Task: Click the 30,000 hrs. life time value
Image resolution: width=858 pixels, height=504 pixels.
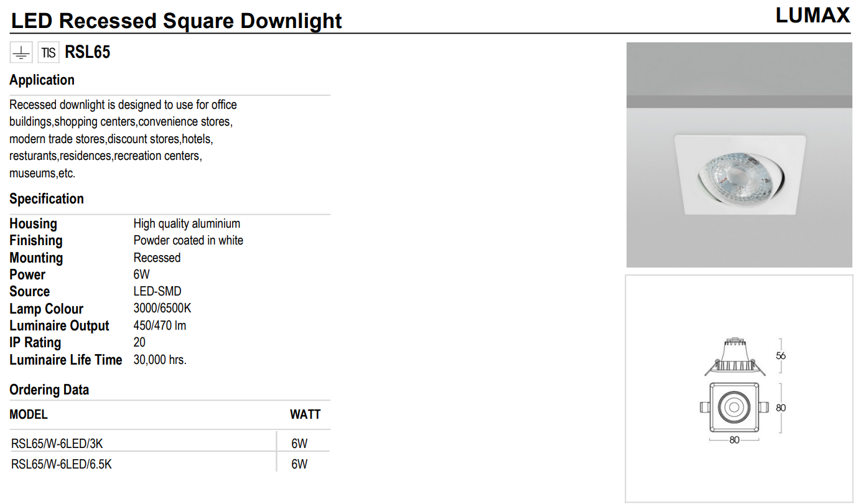Action: pos(160,360)
